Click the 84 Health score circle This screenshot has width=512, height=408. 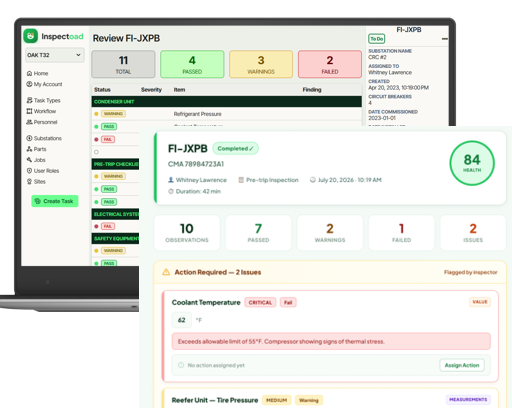click(472, 163)
